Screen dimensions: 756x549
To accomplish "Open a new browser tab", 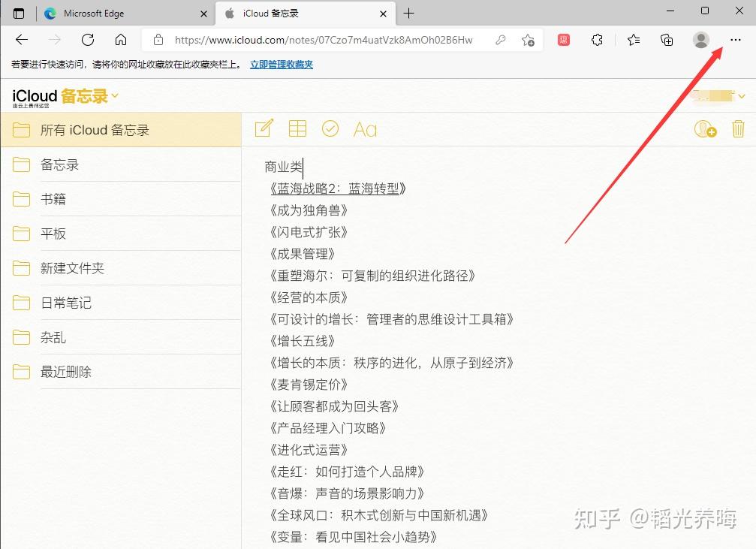I will tap(408, 14).
